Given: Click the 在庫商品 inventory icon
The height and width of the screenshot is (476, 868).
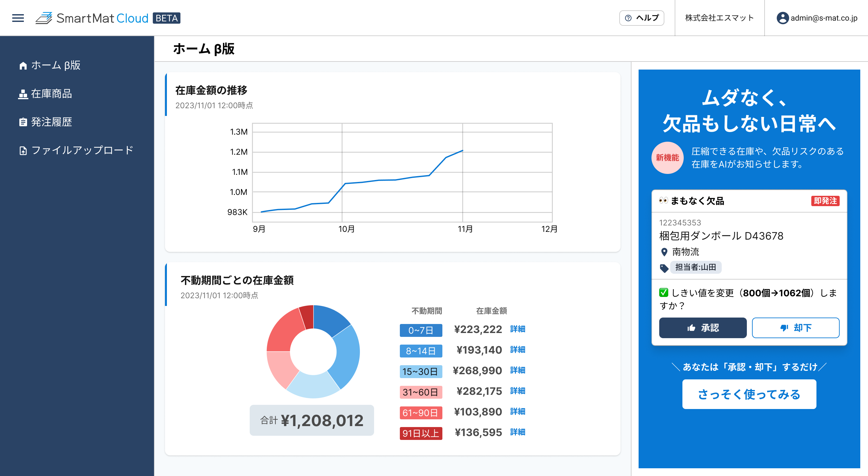Looking at the screenshot, I should point(23,94).
